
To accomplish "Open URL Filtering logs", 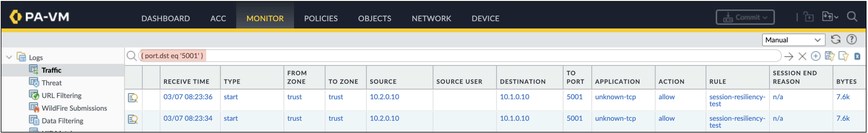I will tap(61, 96).
